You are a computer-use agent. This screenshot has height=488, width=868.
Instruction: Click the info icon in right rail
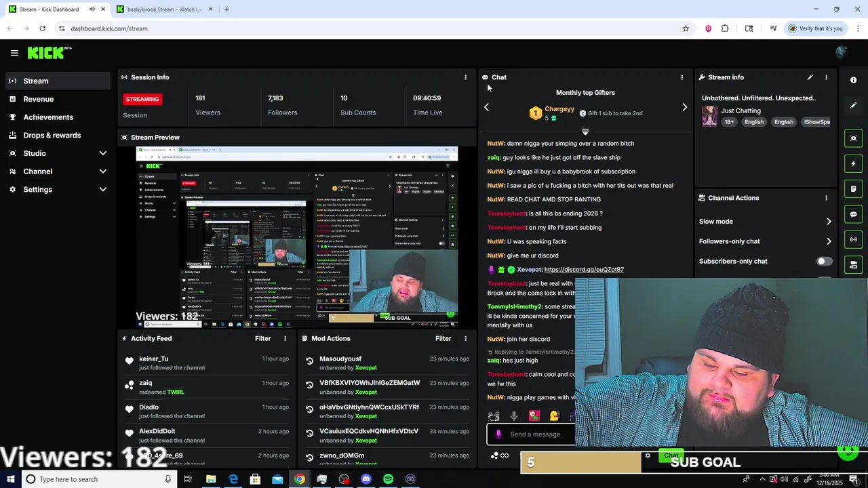click(853, 80)
